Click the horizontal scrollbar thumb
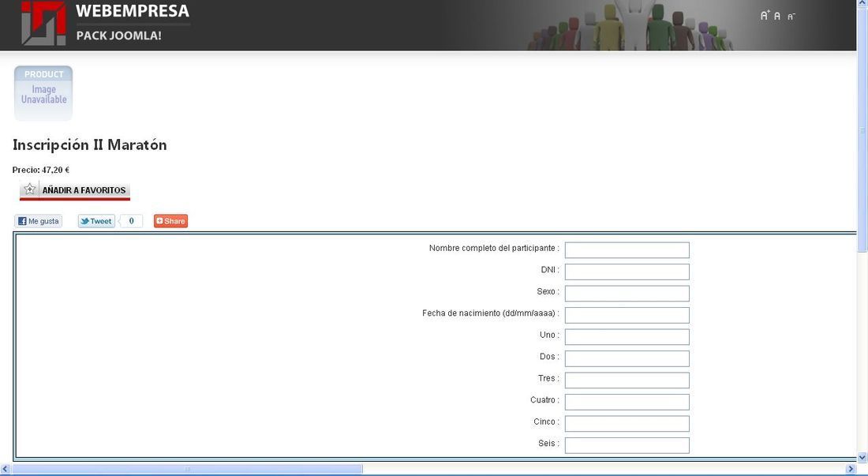Viewport: 868px width, 476px height. 187,470
